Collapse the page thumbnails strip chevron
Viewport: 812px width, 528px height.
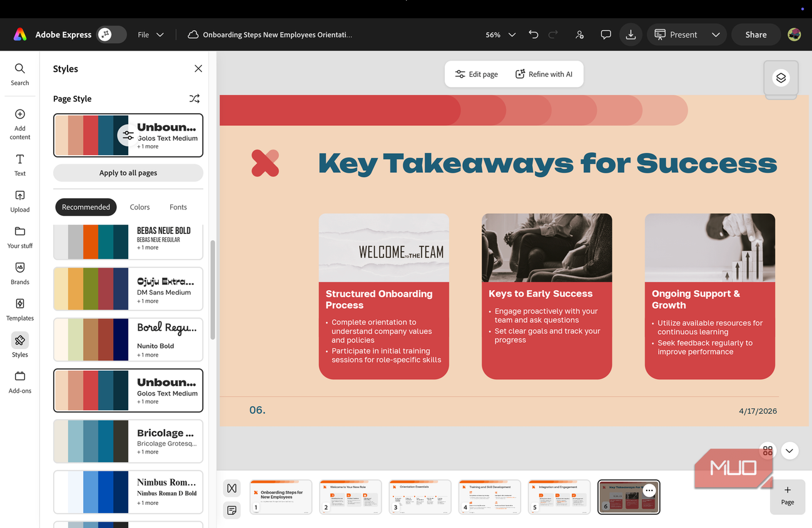(789, 450)
